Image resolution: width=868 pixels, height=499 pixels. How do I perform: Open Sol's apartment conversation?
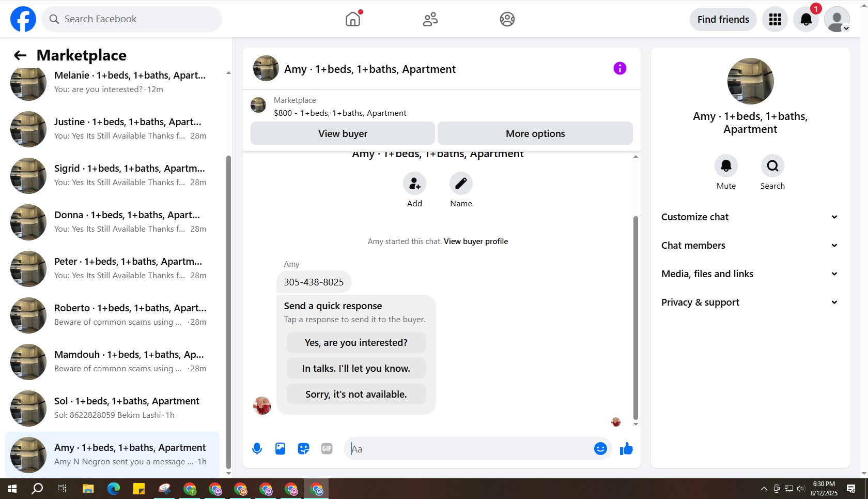point(113,409)
